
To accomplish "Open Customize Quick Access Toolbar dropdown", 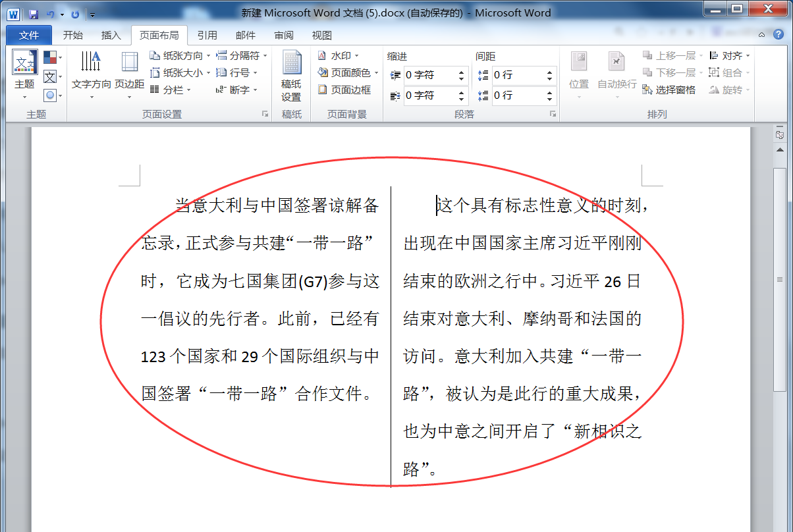I will (92, 14).
